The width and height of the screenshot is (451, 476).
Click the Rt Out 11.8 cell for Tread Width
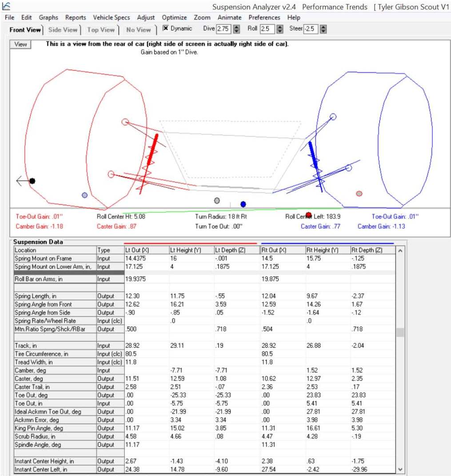[283, 362]
